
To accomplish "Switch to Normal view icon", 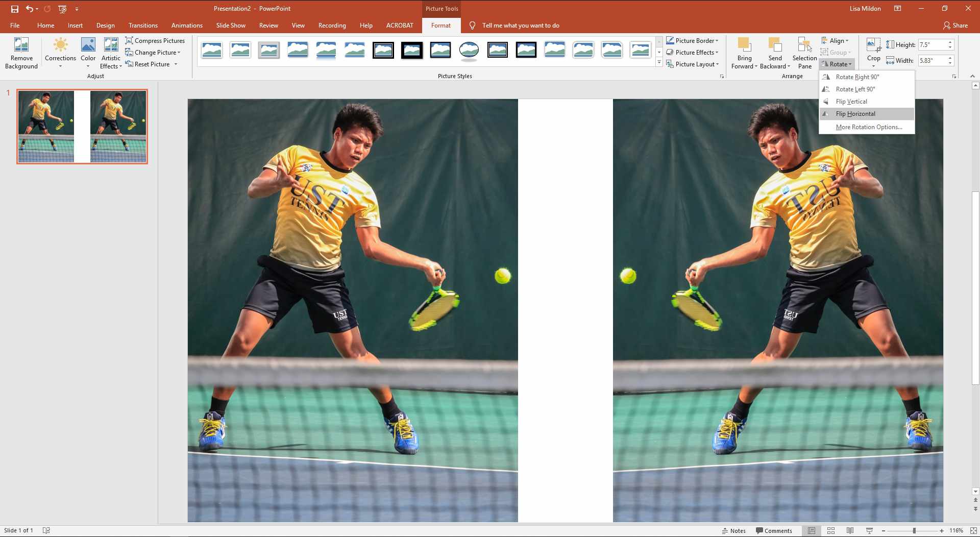I will [812, 531].
